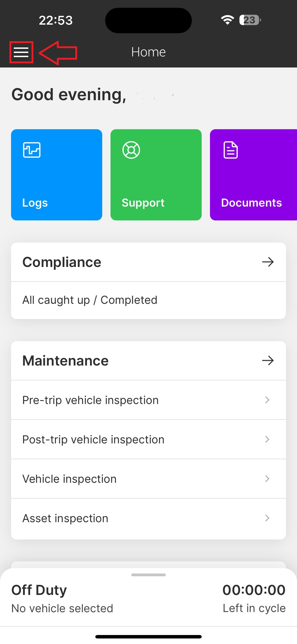Tap the Off Duty status label

[39, 590]
